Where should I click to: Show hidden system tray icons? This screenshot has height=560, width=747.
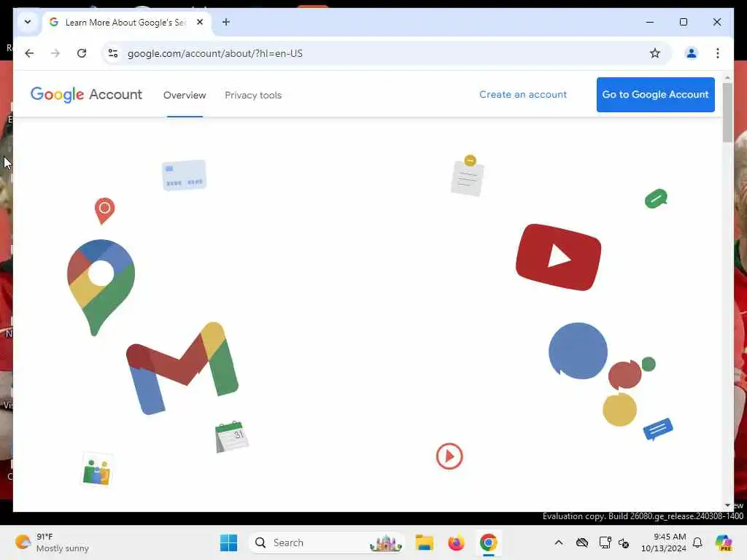pyautogui.click(x=559, y=542)
